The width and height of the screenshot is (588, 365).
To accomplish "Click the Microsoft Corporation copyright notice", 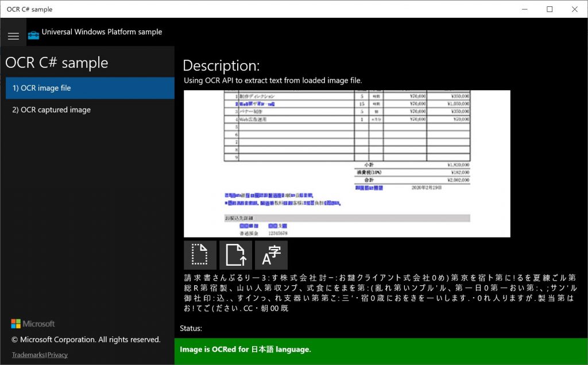I will click(86, 340).
